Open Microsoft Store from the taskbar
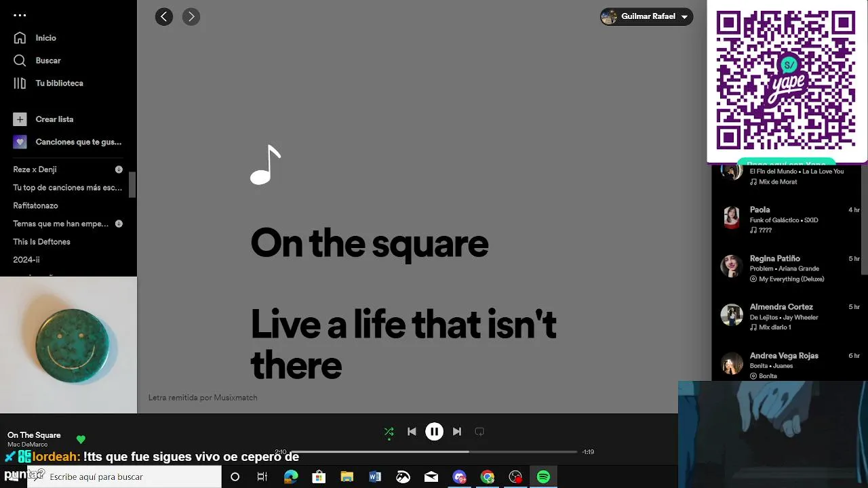 point(319,476)
